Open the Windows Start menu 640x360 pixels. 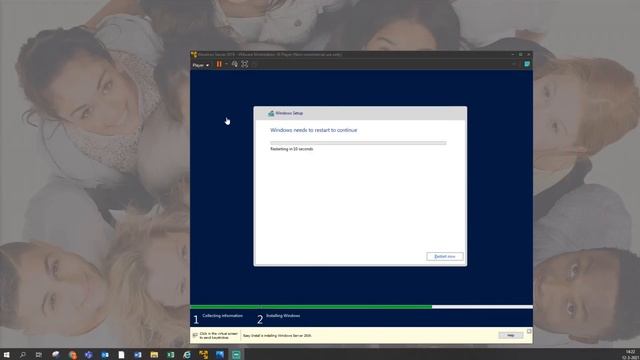tap(6, 355)
